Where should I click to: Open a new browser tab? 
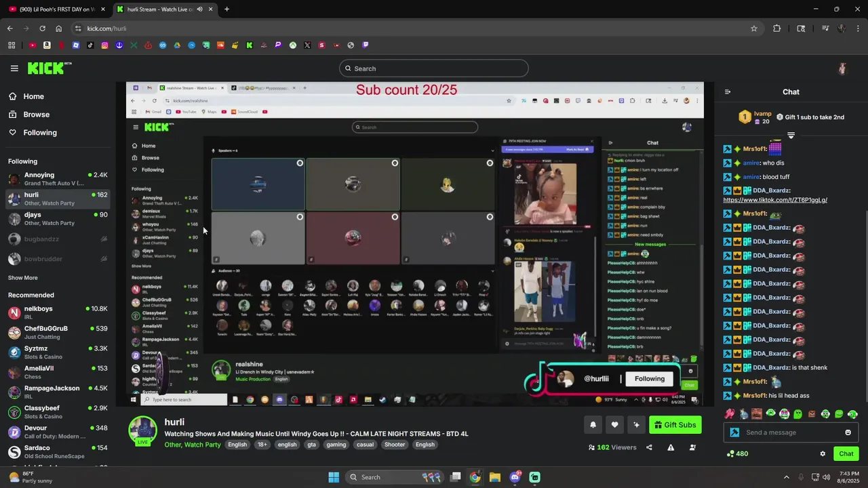pos(226,9)
